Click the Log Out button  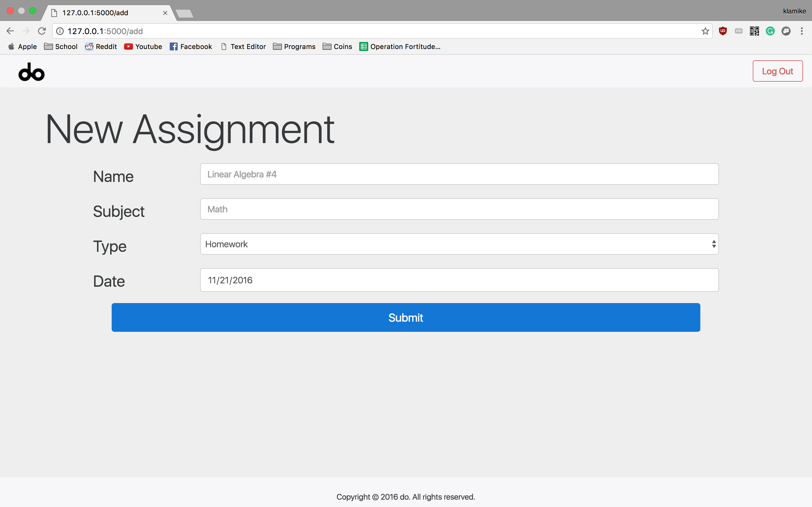point(777,71)
